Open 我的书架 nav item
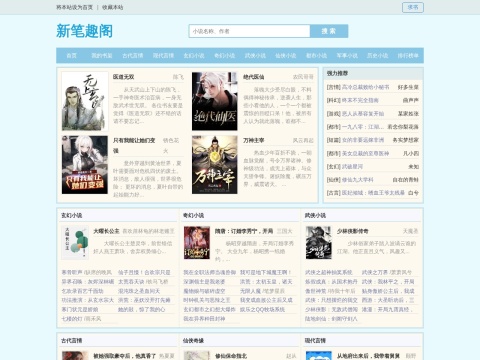Viewport: 480px width, 360px height. tap(102, 55)
